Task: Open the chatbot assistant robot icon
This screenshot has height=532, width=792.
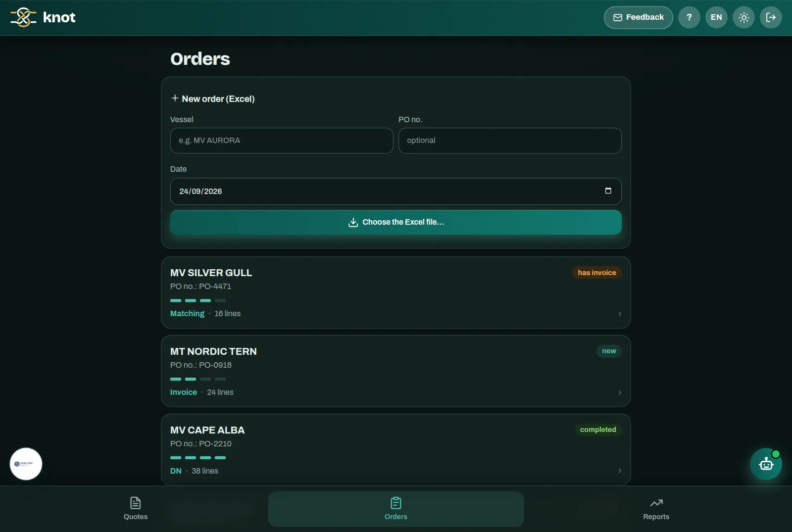Action: coord(766,464)
